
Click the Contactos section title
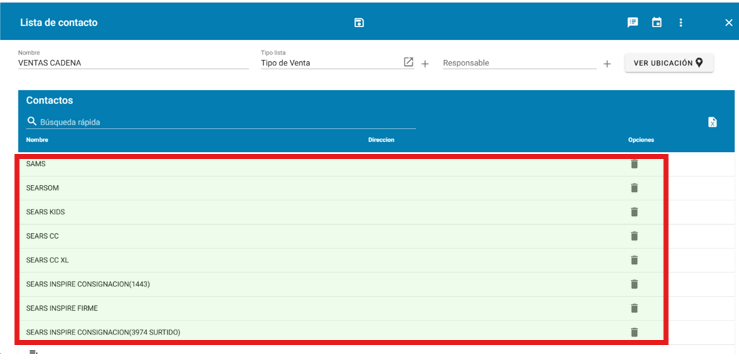point(49,100)
